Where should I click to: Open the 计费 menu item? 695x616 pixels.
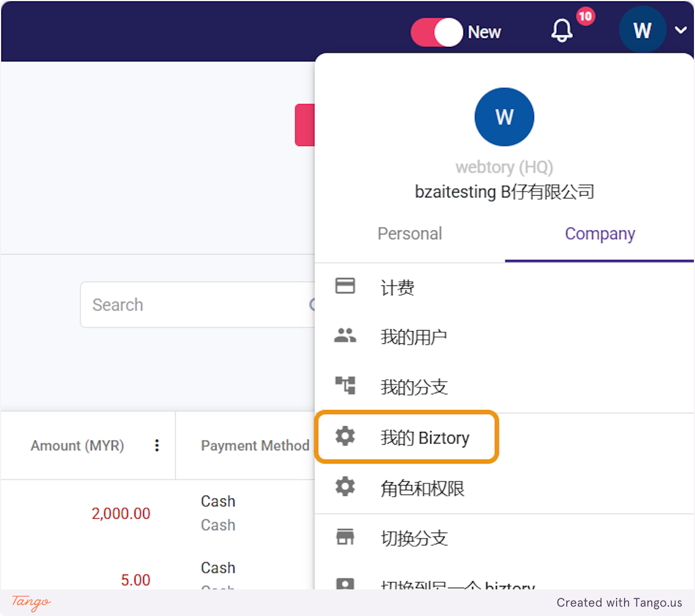click(504, 288)
